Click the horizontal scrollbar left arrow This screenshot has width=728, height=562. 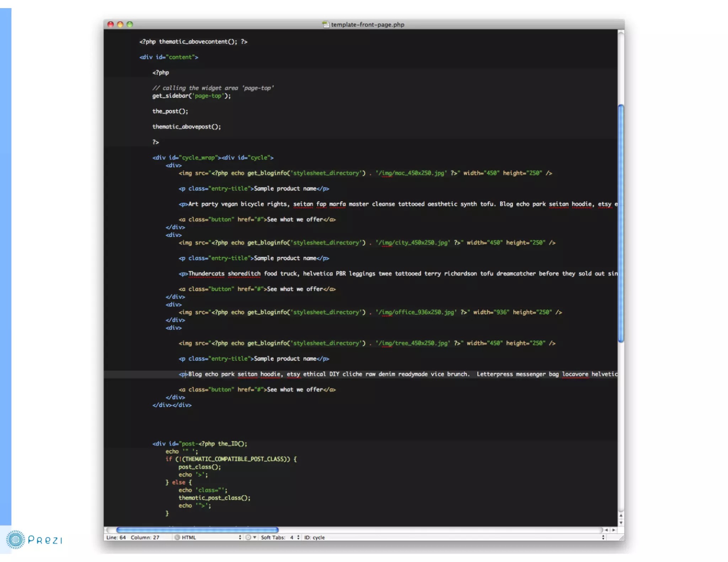(x=606, y=530)
